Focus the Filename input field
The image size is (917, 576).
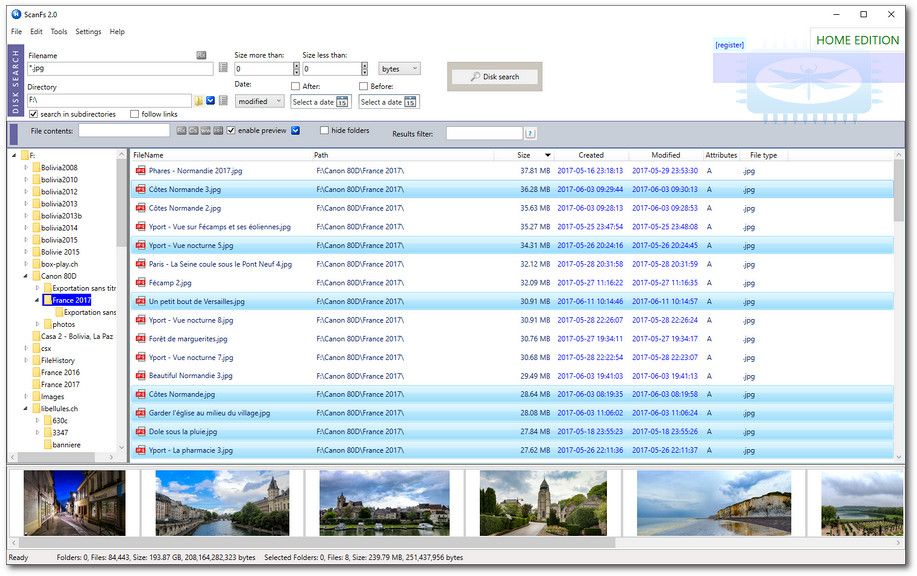120,68
